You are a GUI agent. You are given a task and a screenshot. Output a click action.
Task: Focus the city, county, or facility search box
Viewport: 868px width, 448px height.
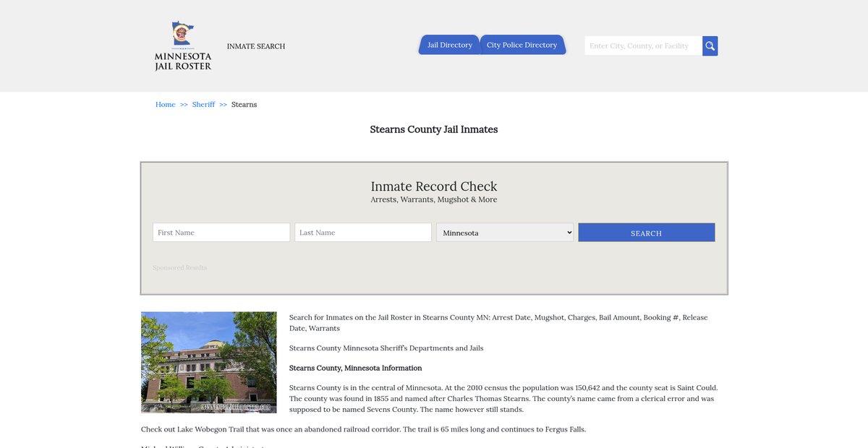[x=643, y=46]
